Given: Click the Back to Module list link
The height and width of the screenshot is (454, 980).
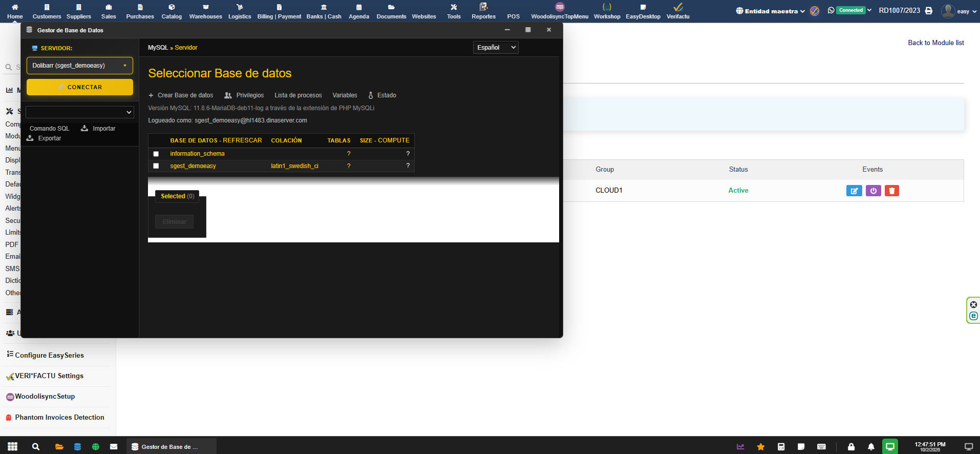Looking at the screenshot, I should click(x=935, y=43).
